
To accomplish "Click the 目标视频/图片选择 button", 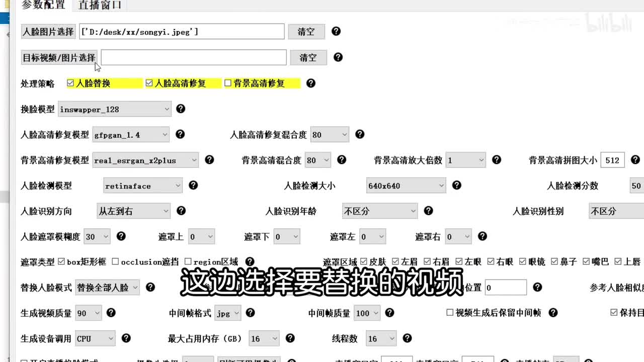I will click(59, 58).
